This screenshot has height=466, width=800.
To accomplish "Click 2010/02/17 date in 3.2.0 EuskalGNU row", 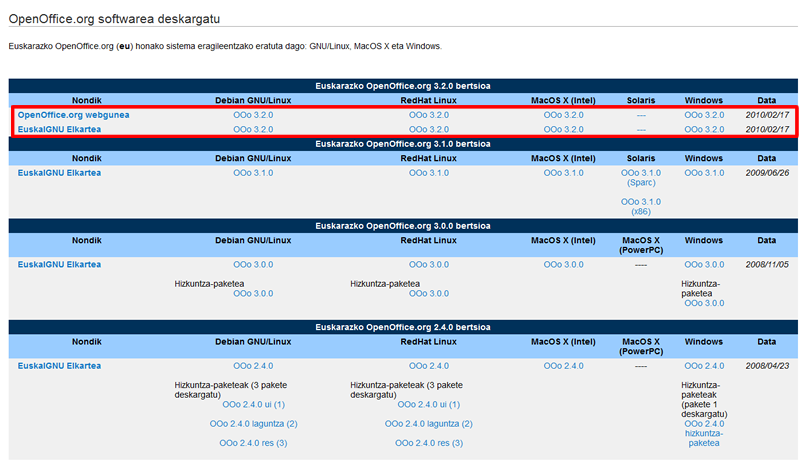I will (767, 129).
